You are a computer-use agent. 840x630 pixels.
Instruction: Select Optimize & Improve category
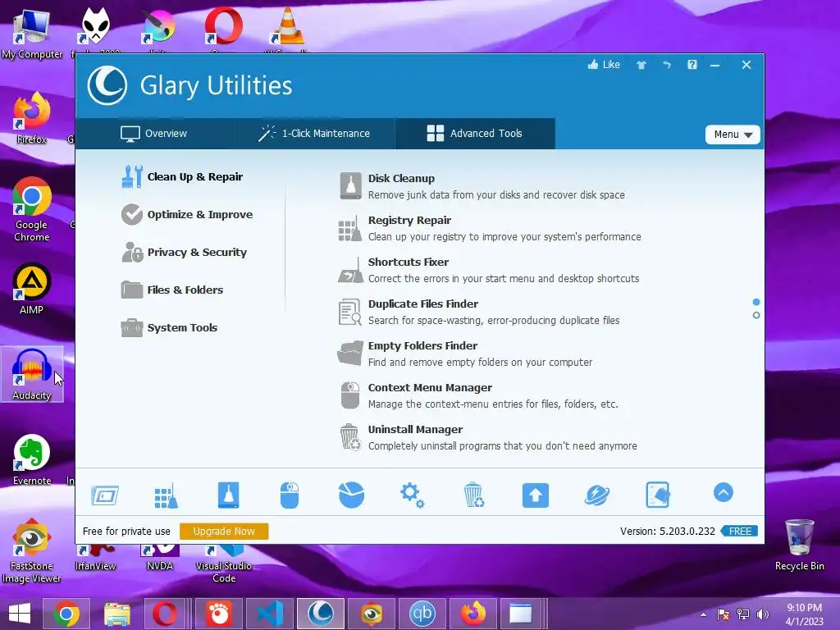click(x=187, y=214)
